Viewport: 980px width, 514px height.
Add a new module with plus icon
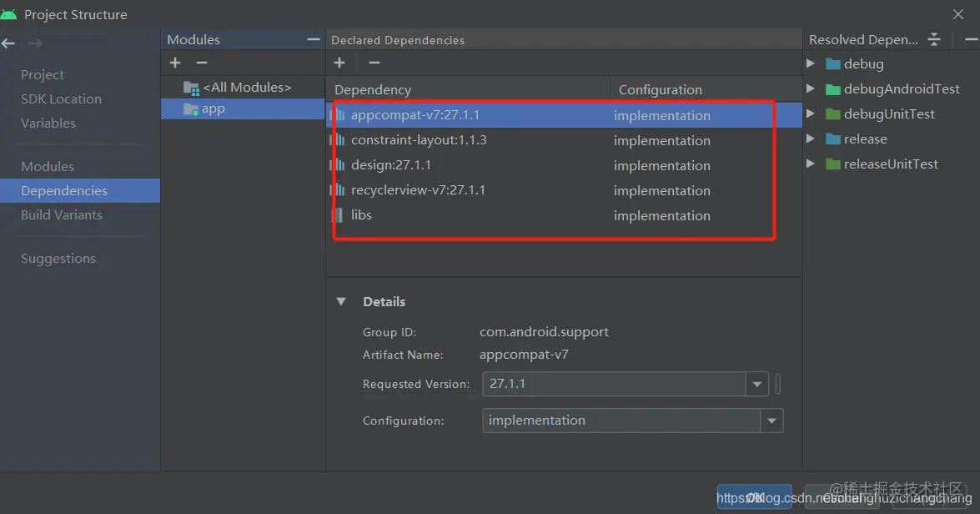point(175,63)
